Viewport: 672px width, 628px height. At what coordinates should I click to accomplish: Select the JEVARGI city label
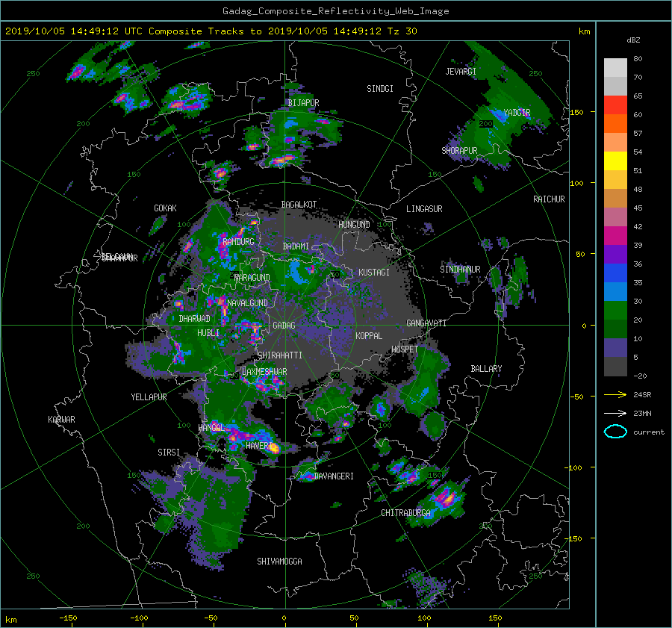pyautogui.click(x=461, y=72)
